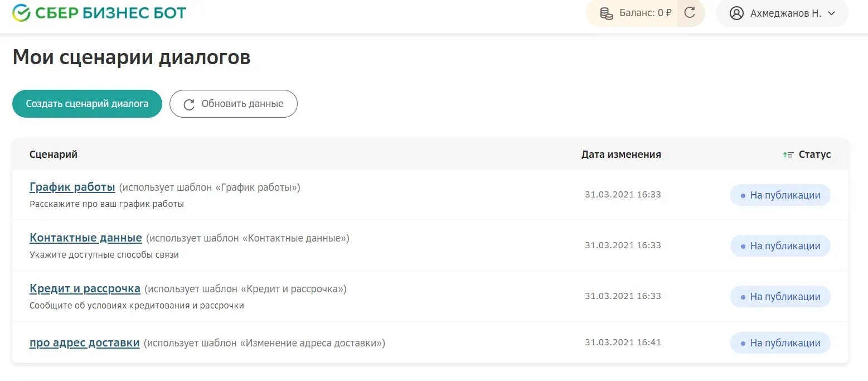868x381 pixels.
Task: Click the 31.03.2021 16:41 date cell
Action: (x=623, y=343)
